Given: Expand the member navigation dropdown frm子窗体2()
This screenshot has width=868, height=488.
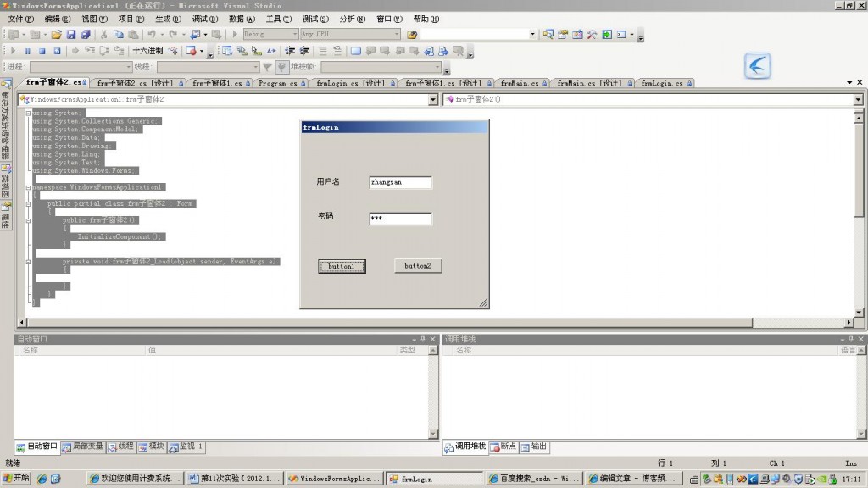Looking at the screenshot, I should click(x=858, y=100).
